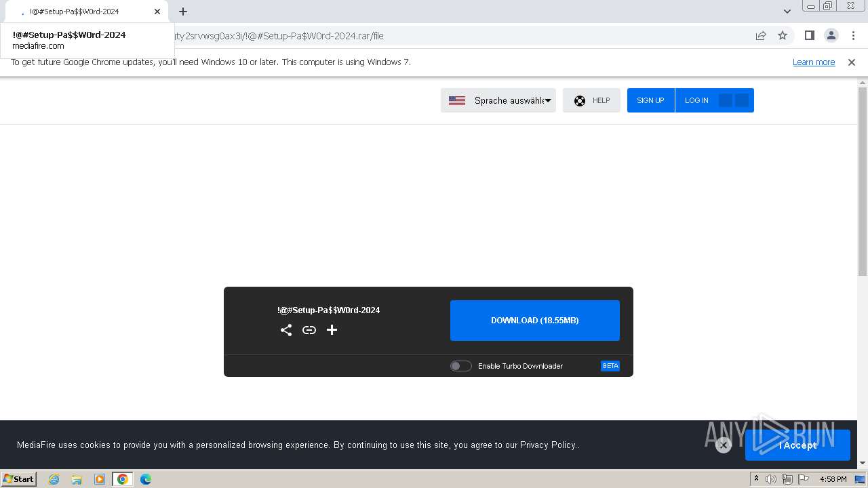Open the Chrome profile avatar
Image resolution: width=868 pixels, height=488 pixels.
(831, 36)
